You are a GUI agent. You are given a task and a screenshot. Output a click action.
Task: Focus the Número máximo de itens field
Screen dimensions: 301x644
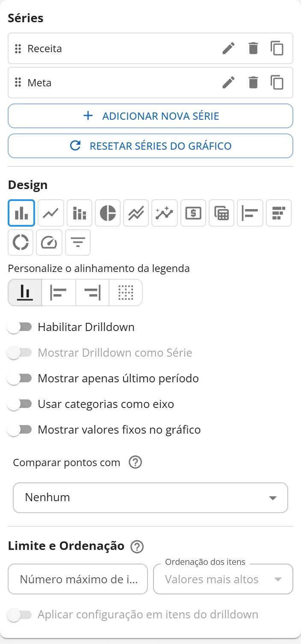point(78,579)
